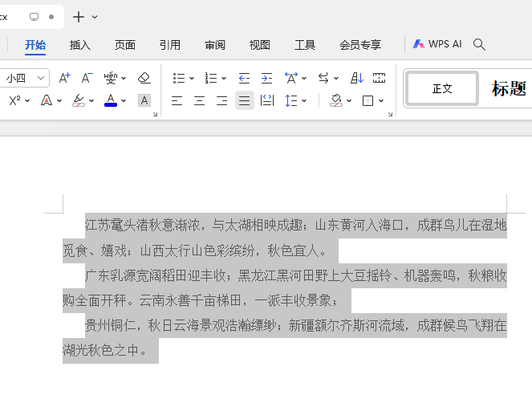The width and height of the screenshot is (532, 395).
Task: Insert bulleted list icon
Action: click(x=178, y=79)
